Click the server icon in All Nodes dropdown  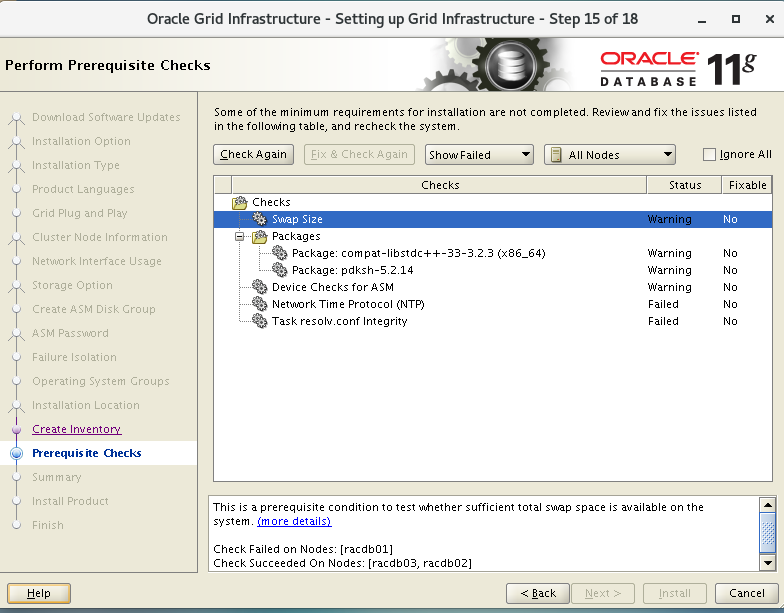[556, 155]
